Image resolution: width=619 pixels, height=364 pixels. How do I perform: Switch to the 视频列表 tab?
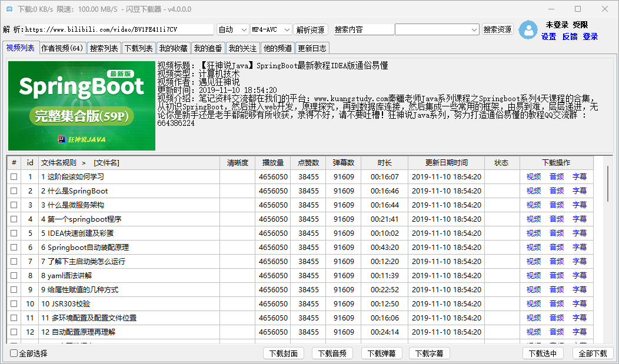pyautogui.click(x=21, y=48)
